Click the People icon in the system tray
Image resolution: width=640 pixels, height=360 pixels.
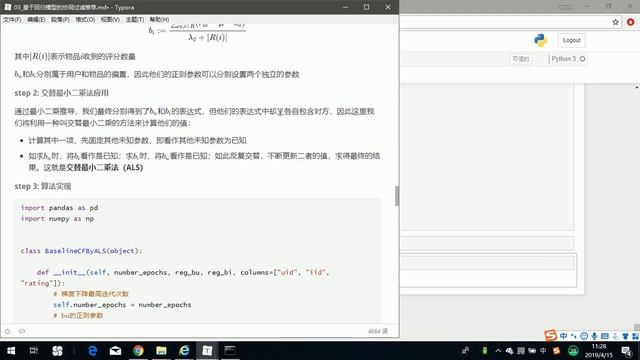pos(465,351)
